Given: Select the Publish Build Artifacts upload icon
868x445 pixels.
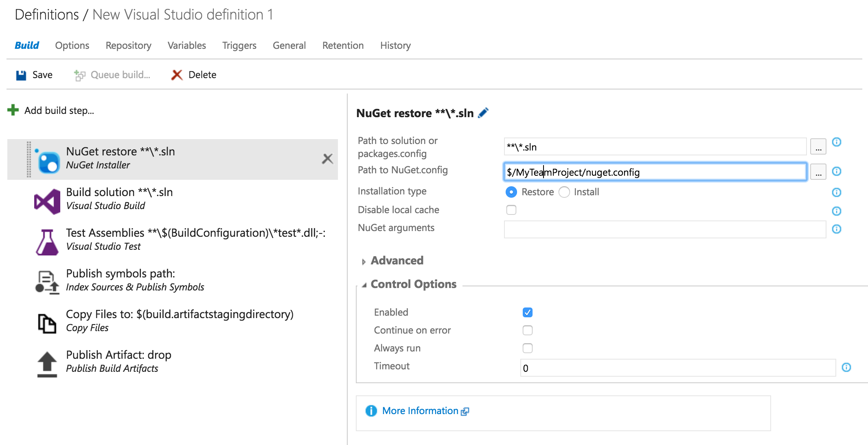Looking at the screenshot, I should 47,364.
